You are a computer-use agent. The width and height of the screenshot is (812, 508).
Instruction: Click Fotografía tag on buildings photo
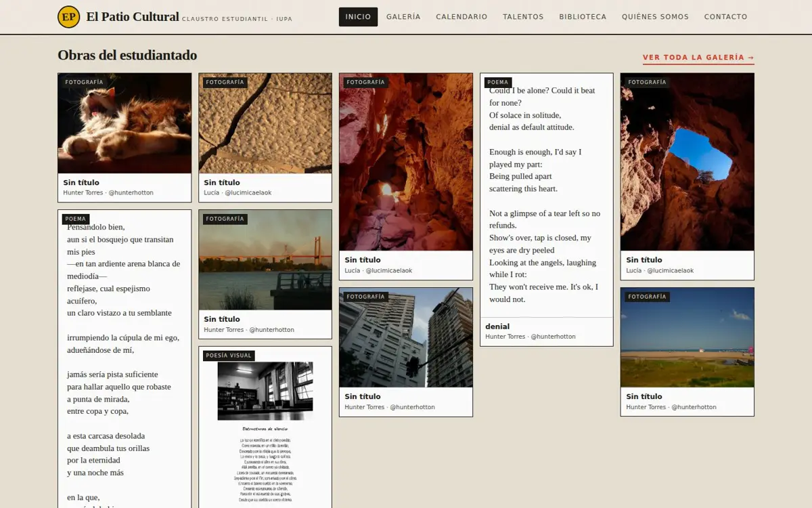click(365, 297)
